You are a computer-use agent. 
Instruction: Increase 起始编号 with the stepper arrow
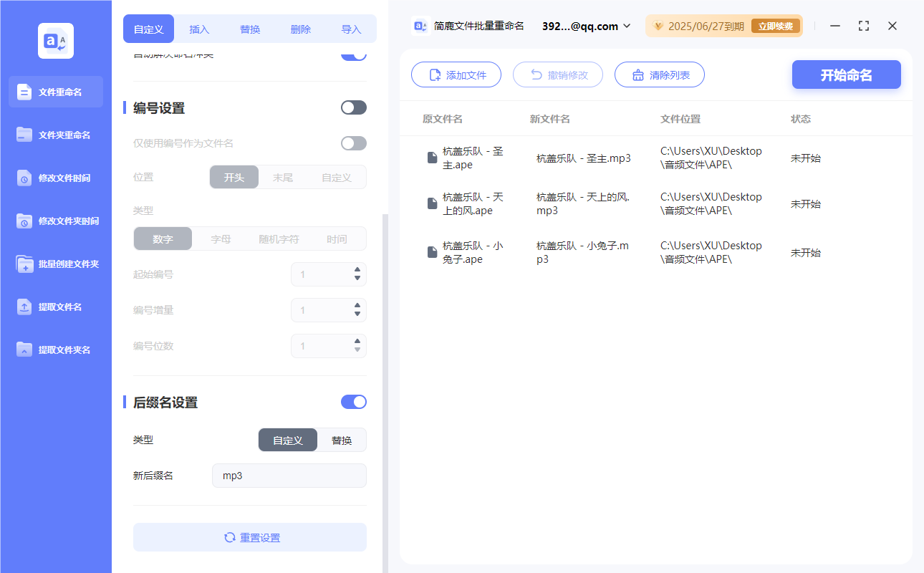[x=357, y=270]
